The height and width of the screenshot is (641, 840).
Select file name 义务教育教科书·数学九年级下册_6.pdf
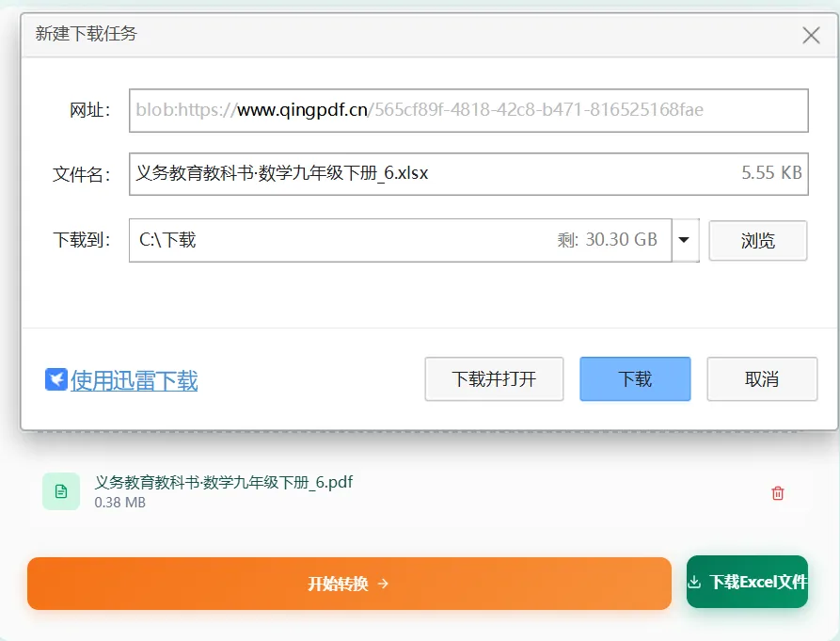[x=223, y=482]
